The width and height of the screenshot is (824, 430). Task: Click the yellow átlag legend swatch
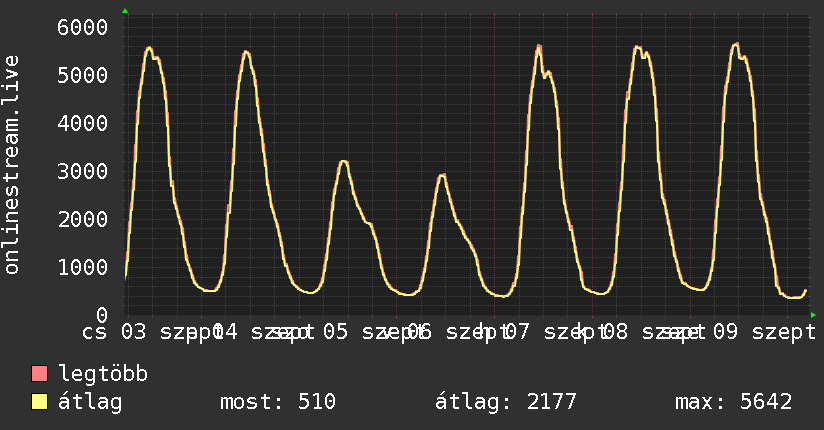click(39, 402)
